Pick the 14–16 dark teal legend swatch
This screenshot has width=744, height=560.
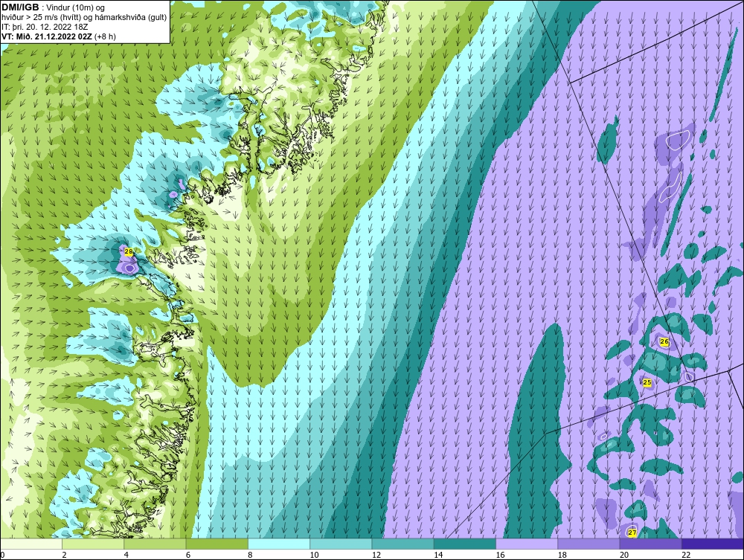(x=465, y=544)
